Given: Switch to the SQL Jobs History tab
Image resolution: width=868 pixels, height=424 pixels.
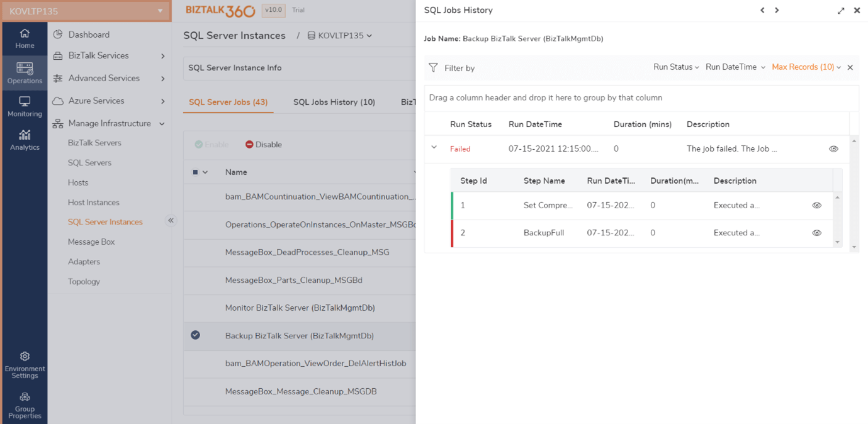Looking at the screenshot, I should (x=334, y=101).
